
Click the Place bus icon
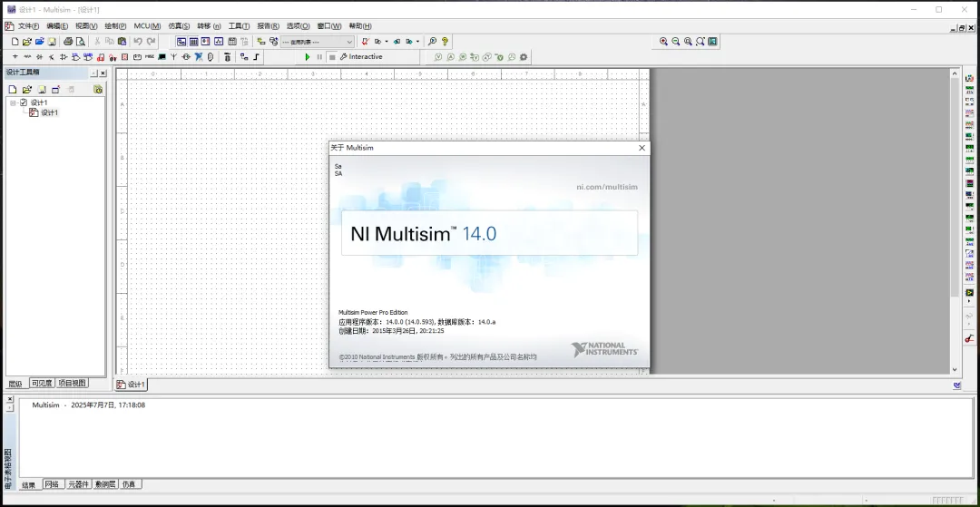point(256,57)
